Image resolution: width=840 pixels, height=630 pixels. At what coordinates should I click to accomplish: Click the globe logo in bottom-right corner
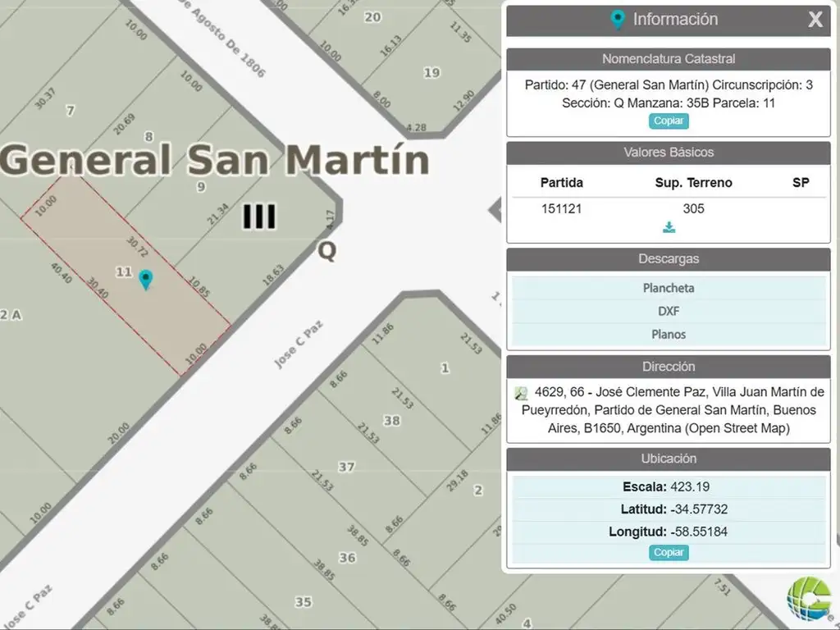point(809,600)
